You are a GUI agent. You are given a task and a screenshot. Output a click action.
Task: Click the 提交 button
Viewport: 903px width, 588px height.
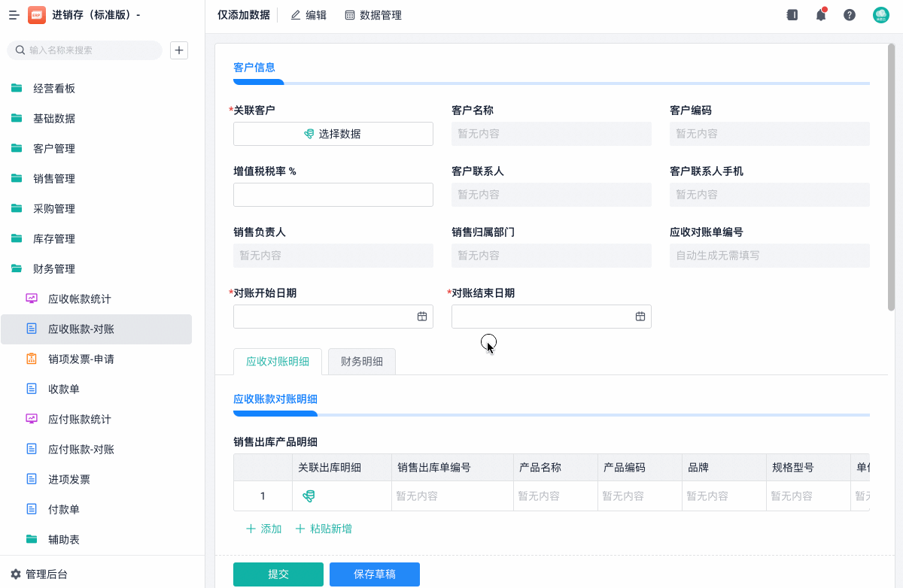(x=278, y=574)
